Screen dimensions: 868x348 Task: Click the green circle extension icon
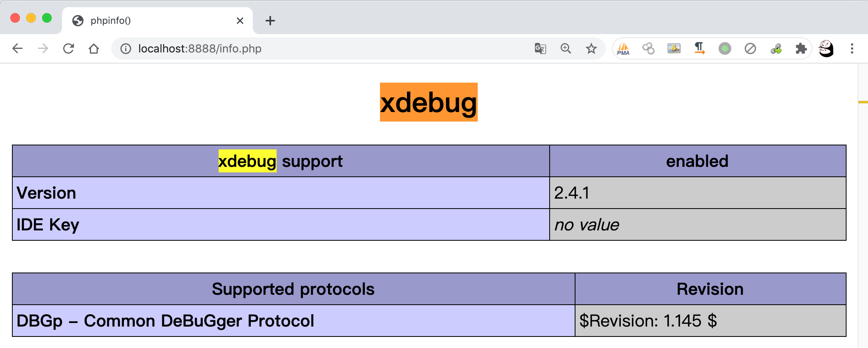click(x=725, y=48)
